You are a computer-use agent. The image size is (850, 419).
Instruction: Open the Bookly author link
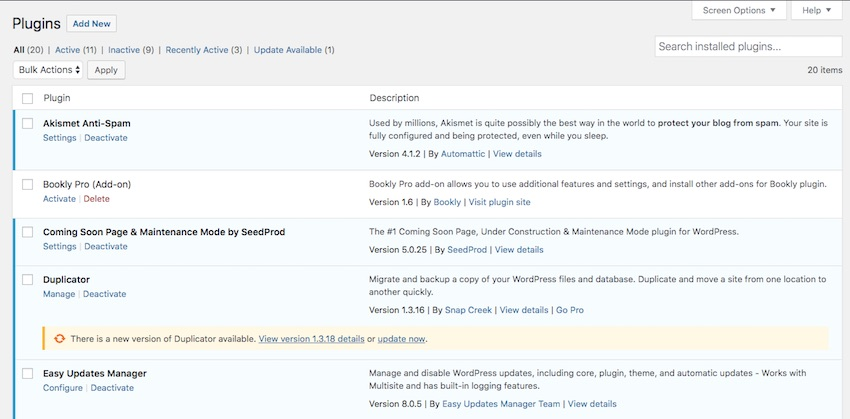[447, 202]
